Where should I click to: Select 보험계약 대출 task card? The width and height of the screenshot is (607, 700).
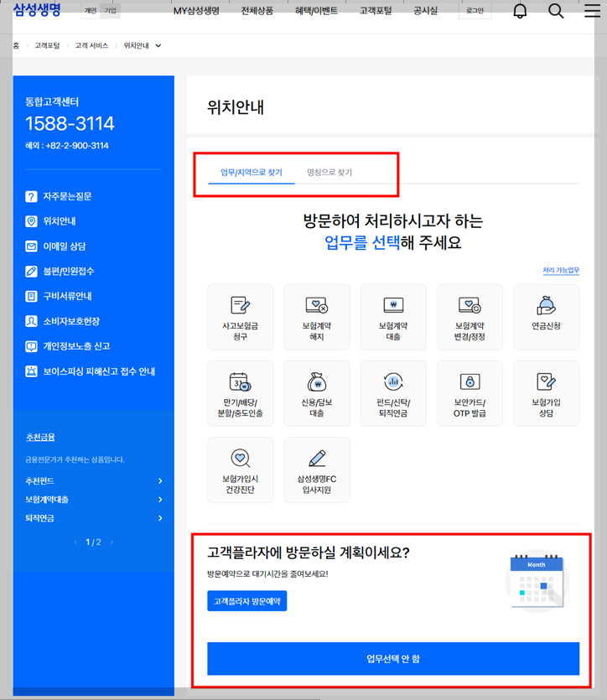(x=393, y=317)
